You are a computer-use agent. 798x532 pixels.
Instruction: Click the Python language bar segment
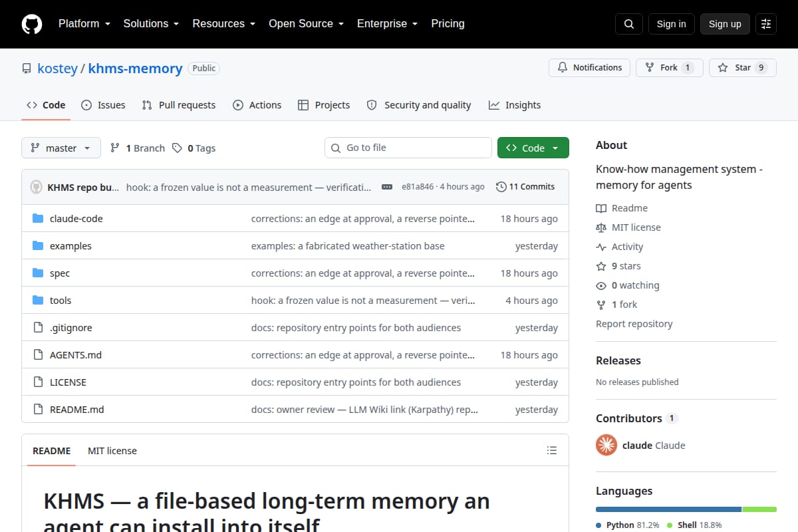[x=668, y=509]
